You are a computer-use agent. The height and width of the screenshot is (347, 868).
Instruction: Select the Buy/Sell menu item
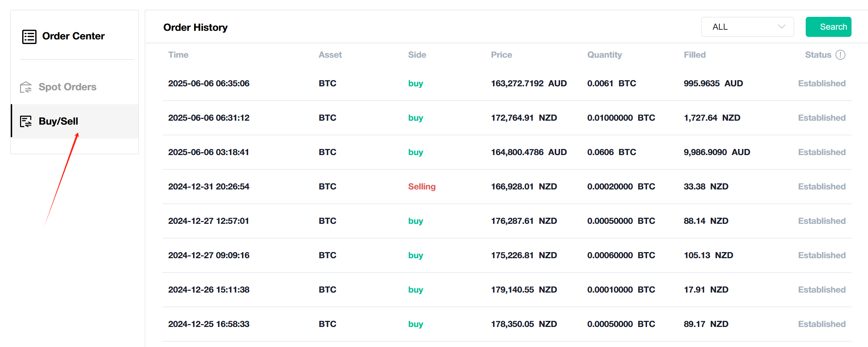(x=58, y=121)
